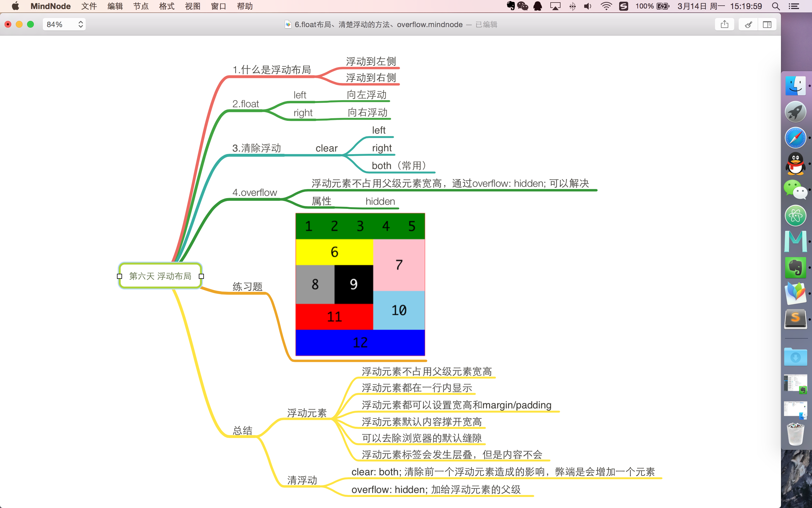Click the share icon in toolbar
812x508 pixels.
tap(724, 25)
